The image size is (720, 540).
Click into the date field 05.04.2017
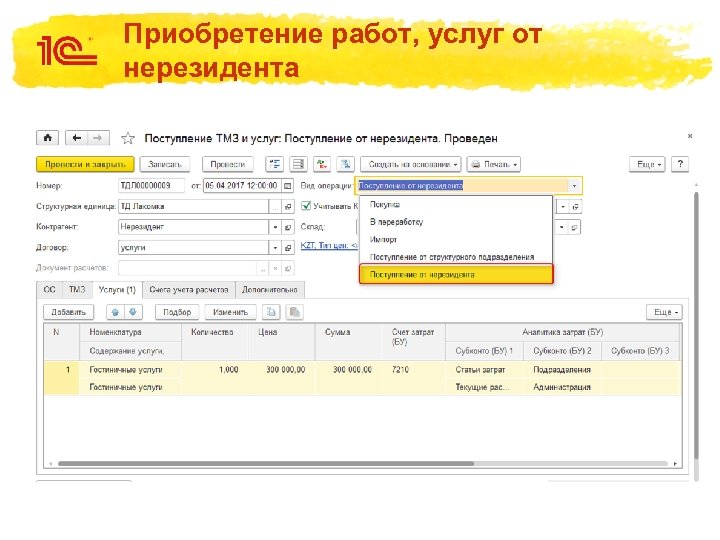tap(242, 186)
